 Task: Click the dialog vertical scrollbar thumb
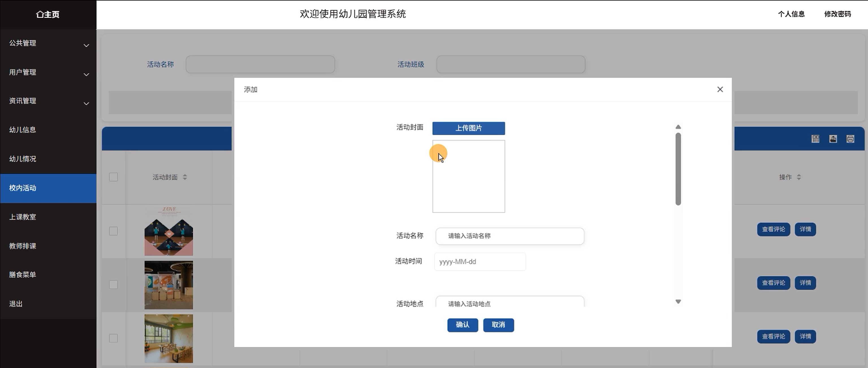(x=678, y=169)
